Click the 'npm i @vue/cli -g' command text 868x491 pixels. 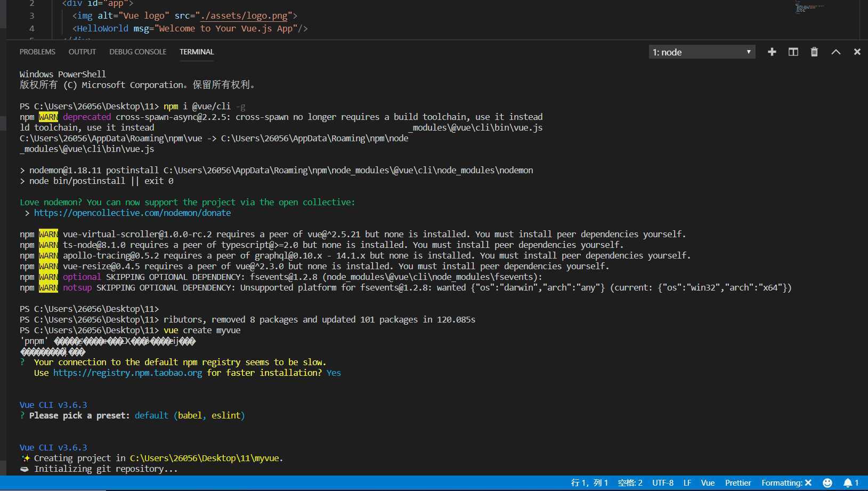click(205, 106)
